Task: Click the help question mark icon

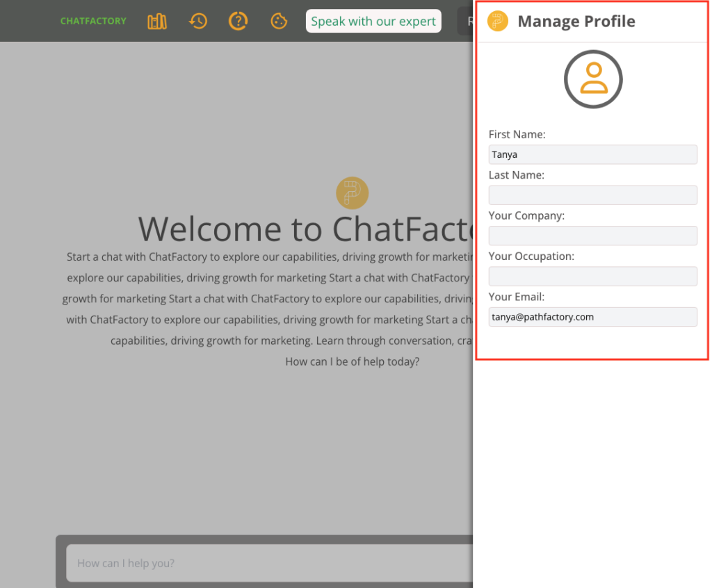Action: click(x=238, y=22)
